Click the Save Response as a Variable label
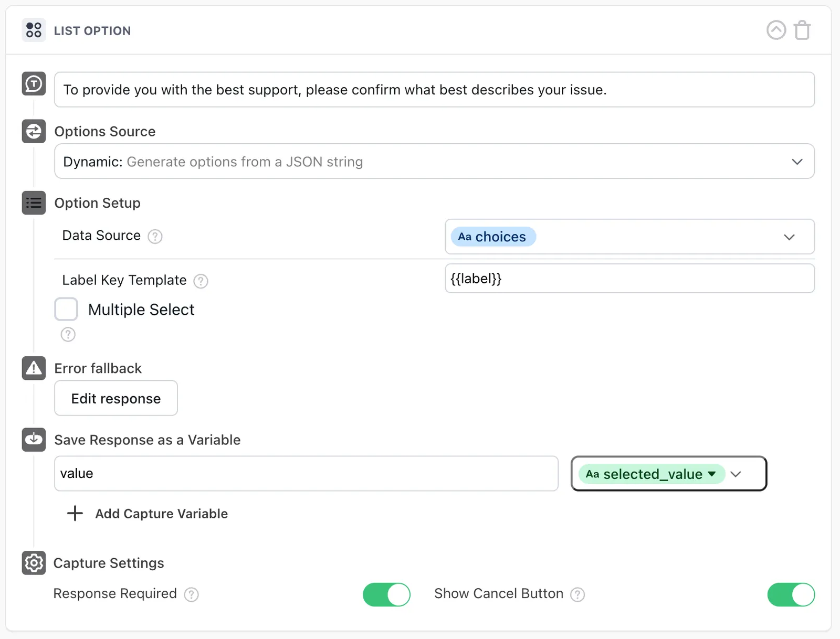Image resolution: width=840 pixels, height=639 pixels. 147,440
